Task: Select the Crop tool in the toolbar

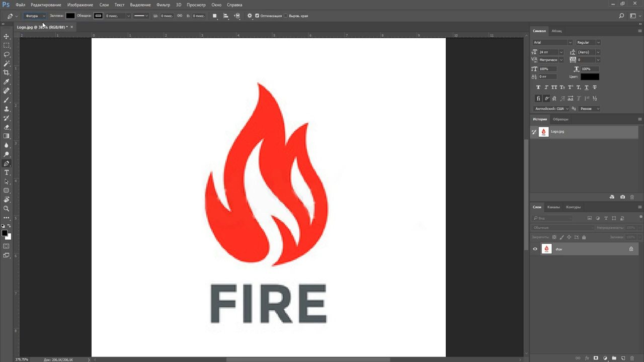Action: (x=7, y=73)
